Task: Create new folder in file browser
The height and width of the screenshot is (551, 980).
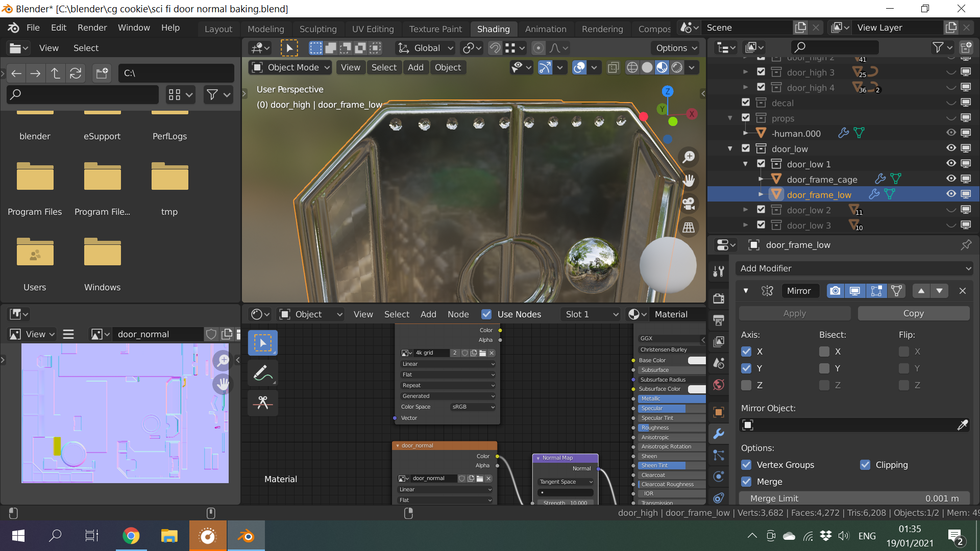Action: coord(102,73)
